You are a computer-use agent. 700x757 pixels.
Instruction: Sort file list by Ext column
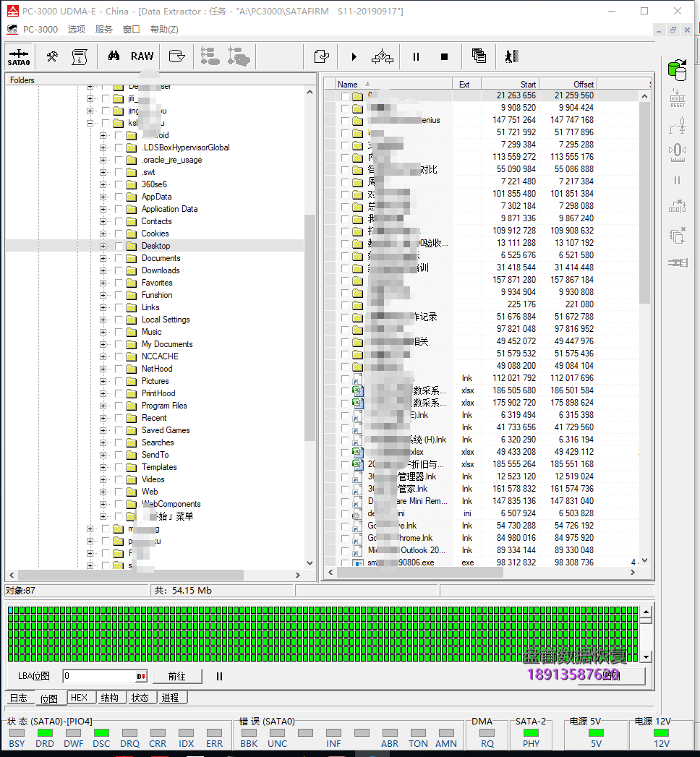(x=466, y=84)
